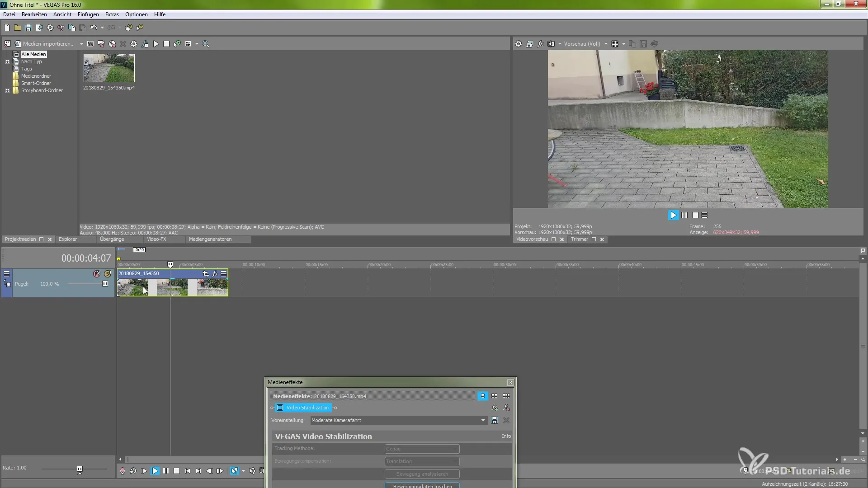The image size is (868, 488).
Task: Select Video Stabilization in the effect chain
Action: coord(307,408)
